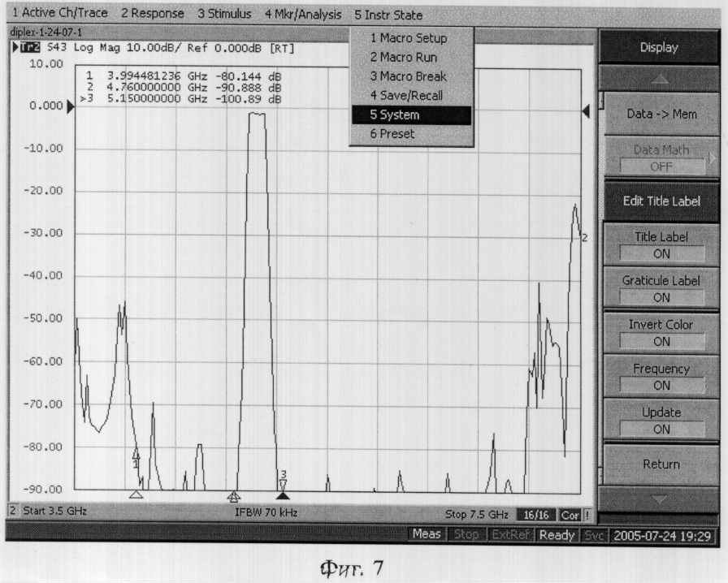Viewport: 728px width, 583px height.
Task: Click the softkey menu scroll-up arrow
Action: pos(659,79)
